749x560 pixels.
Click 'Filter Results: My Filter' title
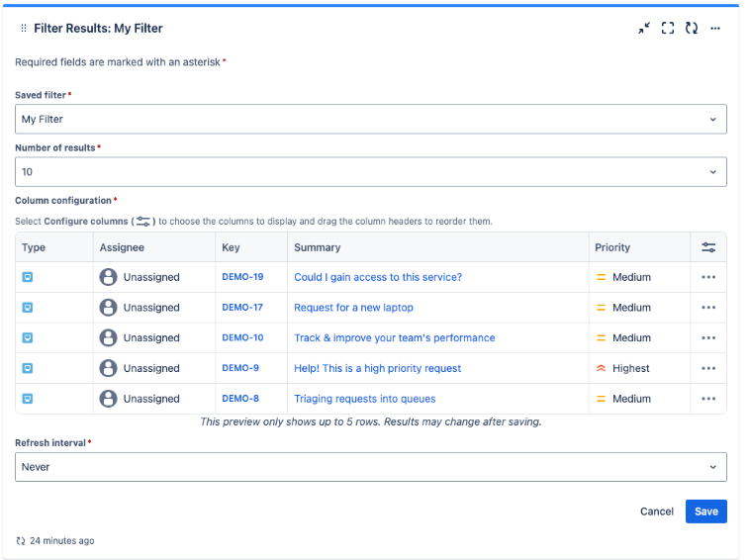tap(98, 28)
